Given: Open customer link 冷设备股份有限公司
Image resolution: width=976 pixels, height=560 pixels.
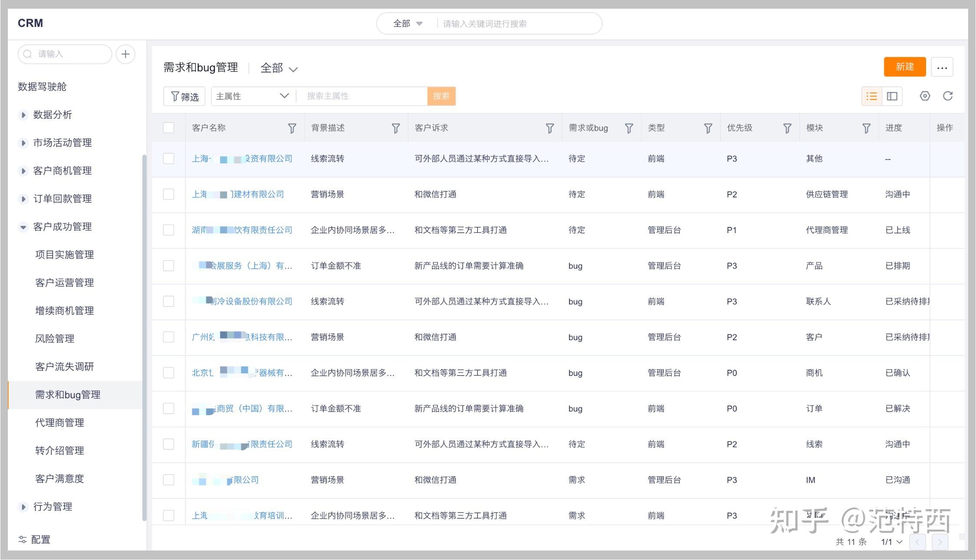Looking at the screenshot, I should coord(242,301).
